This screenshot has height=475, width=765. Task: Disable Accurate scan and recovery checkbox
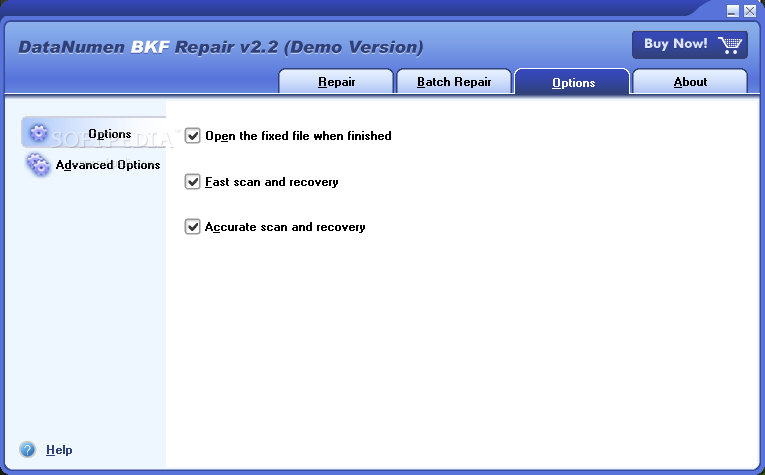[193, 226]
